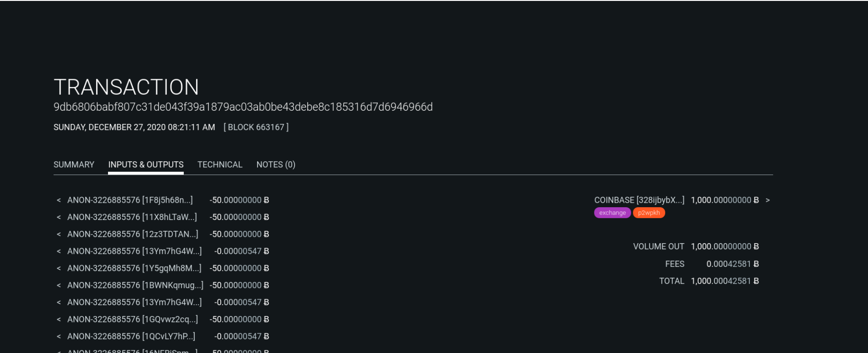This screenshot has width=868, height=353.
Task: Open the Technical tab
Action: (x=220, y=164)
